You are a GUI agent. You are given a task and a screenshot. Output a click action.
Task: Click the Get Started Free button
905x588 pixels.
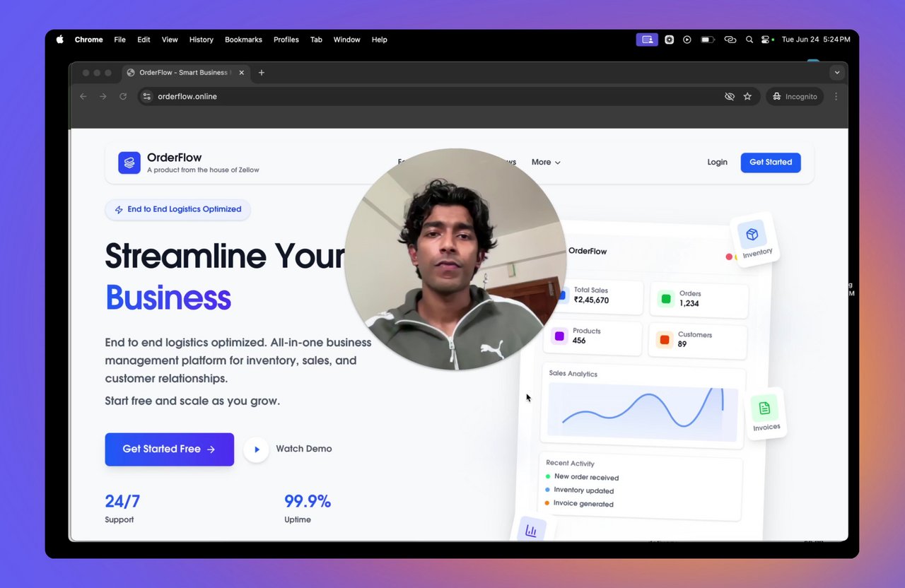pos(169,449)
